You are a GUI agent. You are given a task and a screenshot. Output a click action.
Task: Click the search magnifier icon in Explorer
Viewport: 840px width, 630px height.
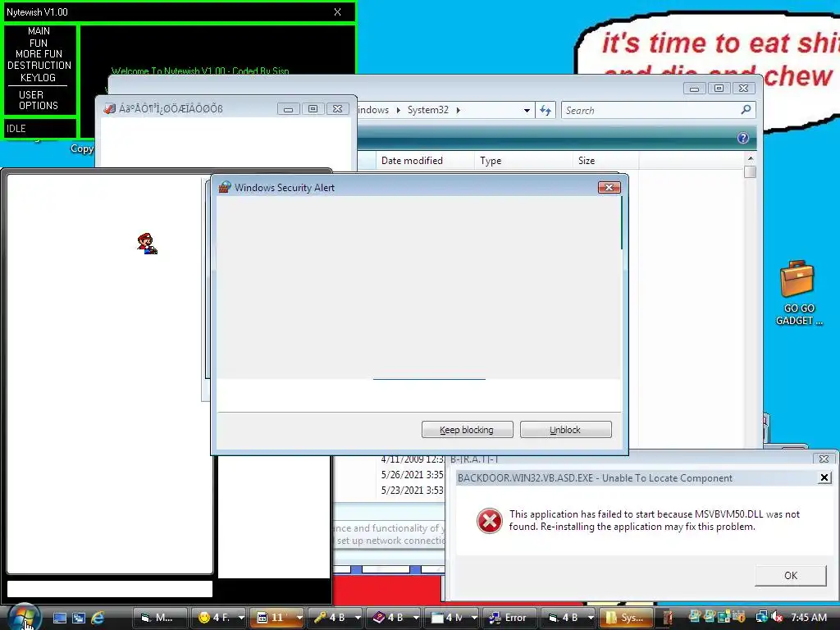pos(746,110)
